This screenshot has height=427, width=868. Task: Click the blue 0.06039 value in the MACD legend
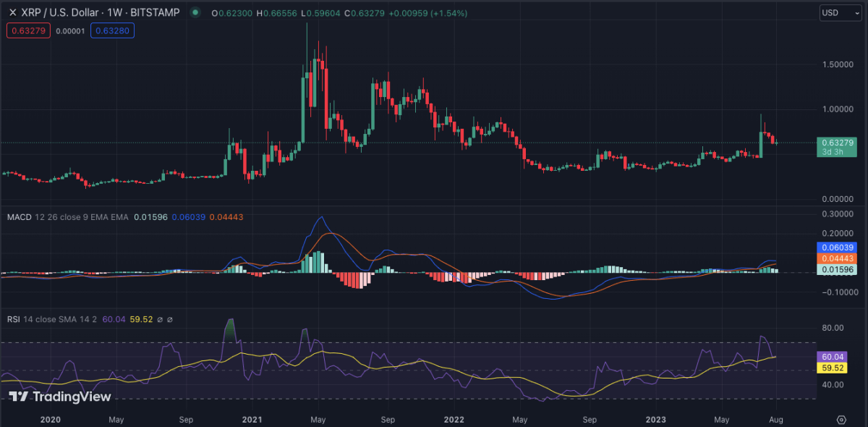coord(187,217)
